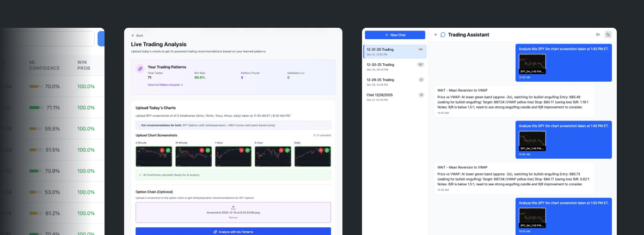Click green checkmark on the 1 Hour chart
This screenshot has width=644, height=235.
coord(247,150)
